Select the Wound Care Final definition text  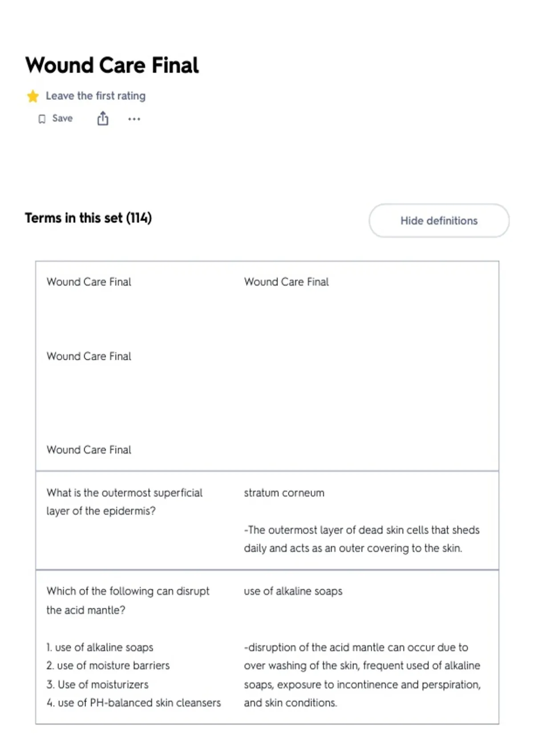286,282
